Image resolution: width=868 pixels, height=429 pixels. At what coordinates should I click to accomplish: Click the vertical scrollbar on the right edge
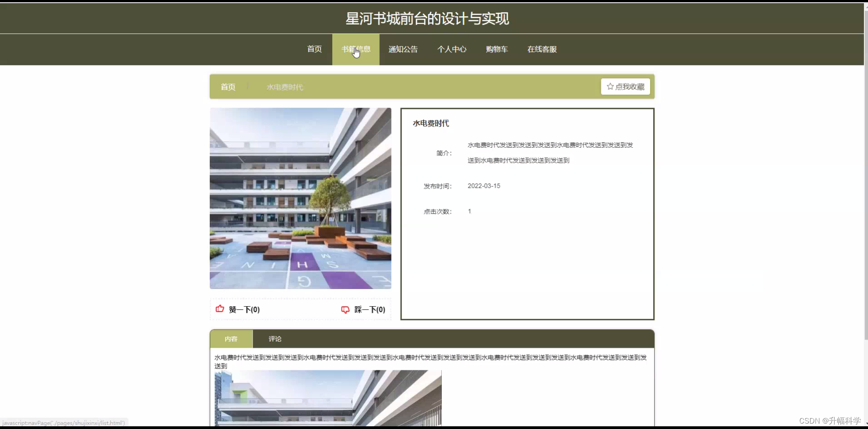(x=865, y=214)
